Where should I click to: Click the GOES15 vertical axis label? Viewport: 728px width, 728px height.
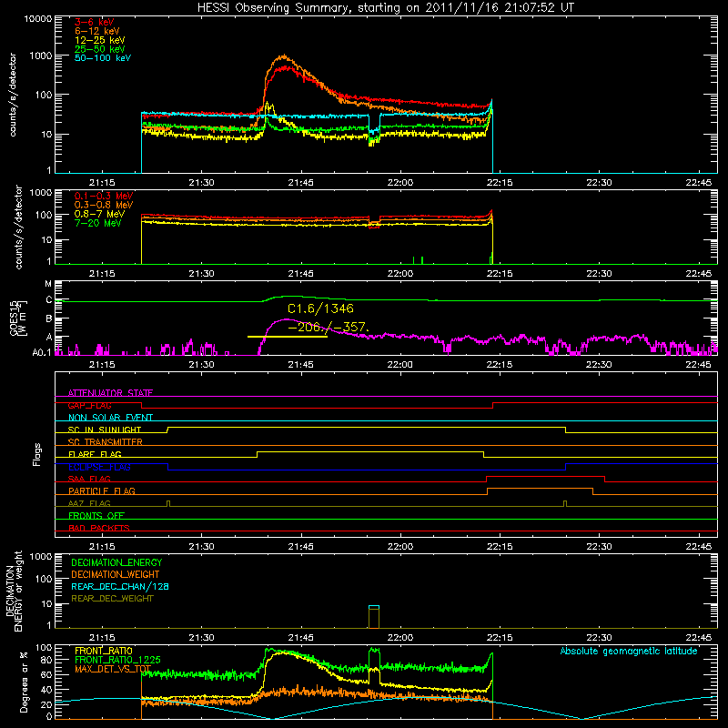(18, 318)
